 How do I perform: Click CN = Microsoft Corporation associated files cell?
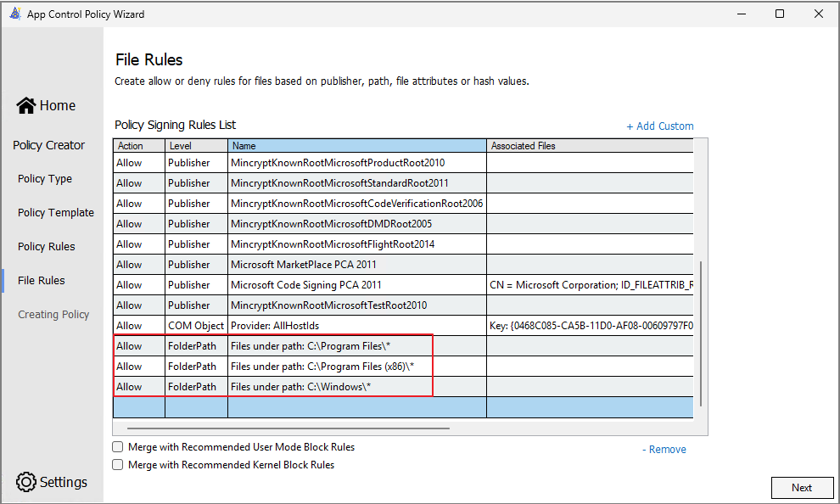click(x=590, y=285)
